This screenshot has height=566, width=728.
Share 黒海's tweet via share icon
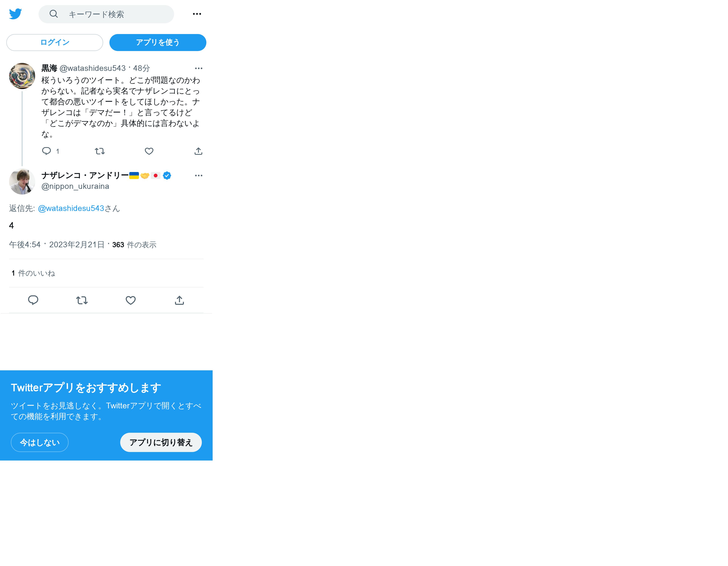pyautogui.click(x=198, y=151)
